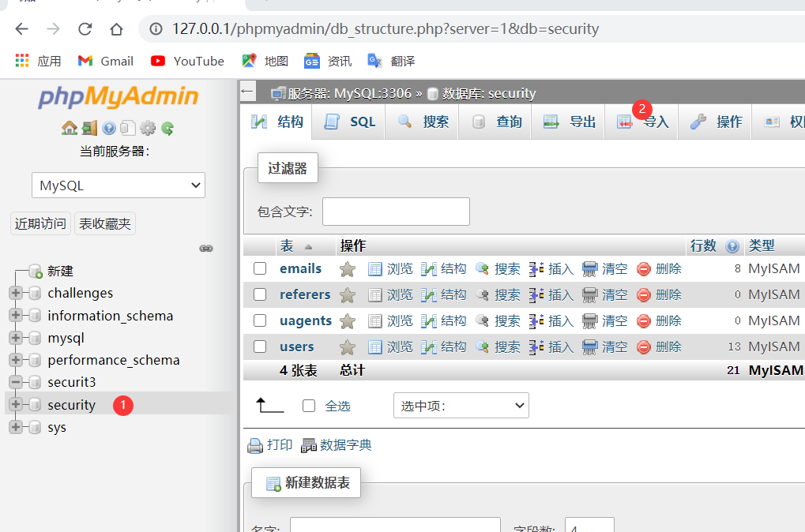Image resolution: width=805 pixels, height=532 pixels.
Task: Check the referers table checkbox
Action: click(260, 294)
